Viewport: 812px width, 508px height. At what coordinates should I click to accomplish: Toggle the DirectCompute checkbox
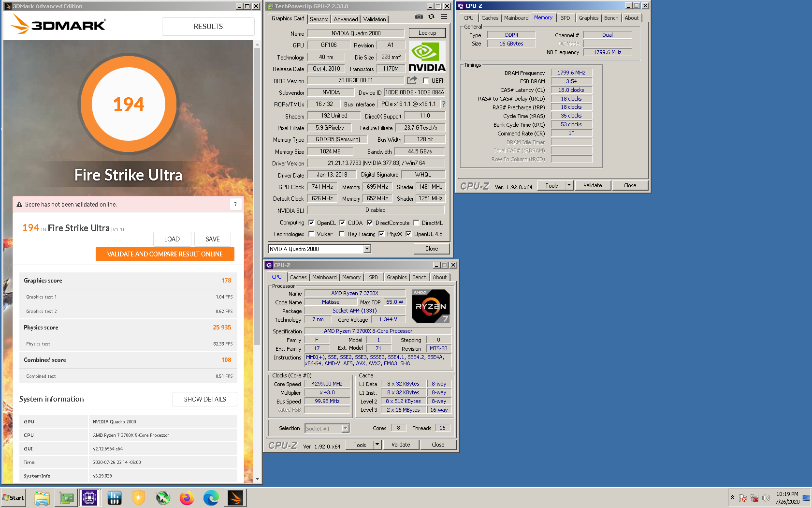[x=370, y=223]
